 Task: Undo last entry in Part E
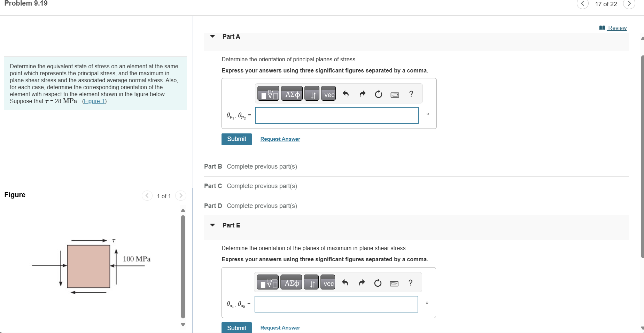click(345, 283)
